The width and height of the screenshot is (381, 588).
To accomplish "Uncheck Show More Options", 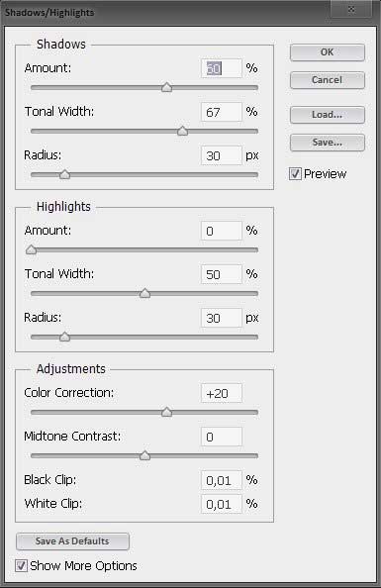I will coord(21,565).
